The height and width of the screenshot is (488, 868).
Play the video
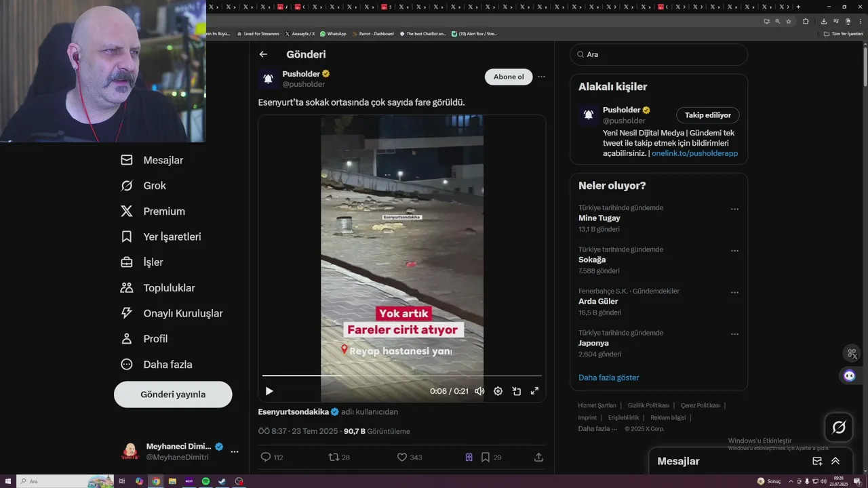point(269,391)
